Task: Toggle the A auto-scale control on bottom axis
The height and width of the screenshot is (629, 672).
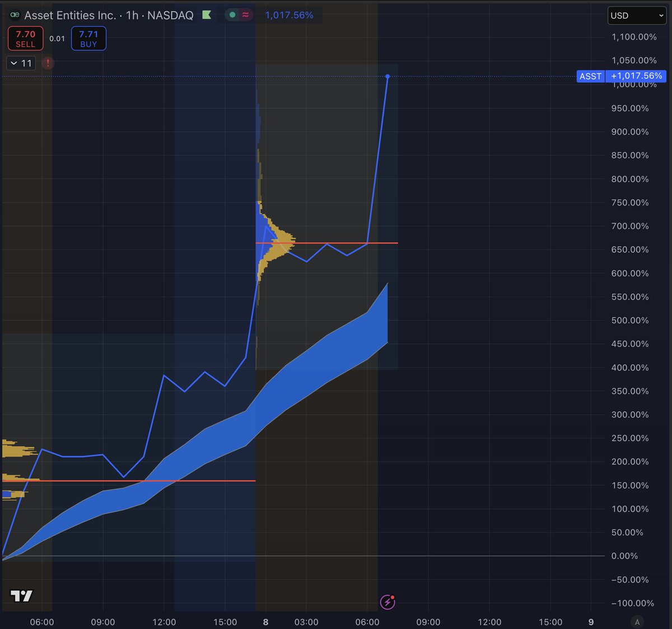Action: pyautogui.click(x=637, y=621)
